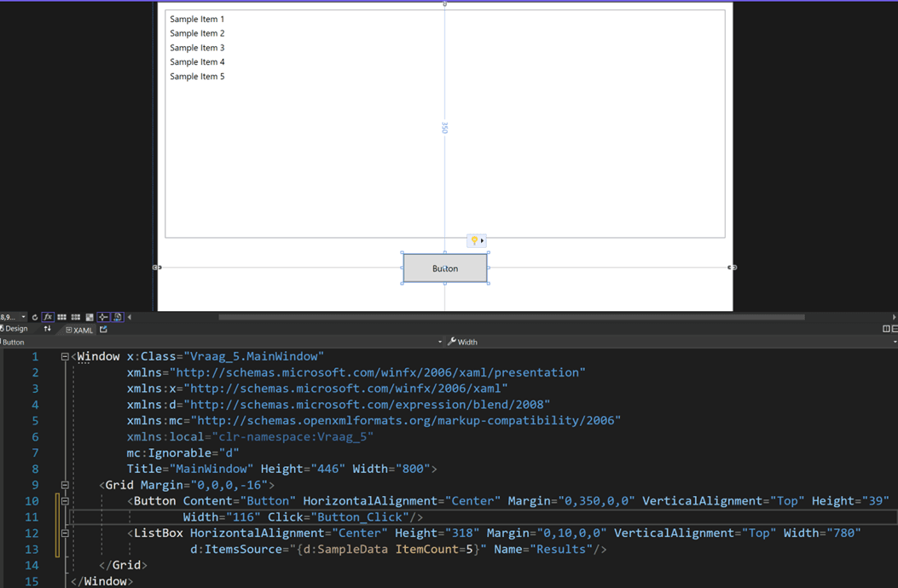Screen dimensions: 898x588
Task: Click the xmlns:local namespace declaration
Action: tap(250, 437)
